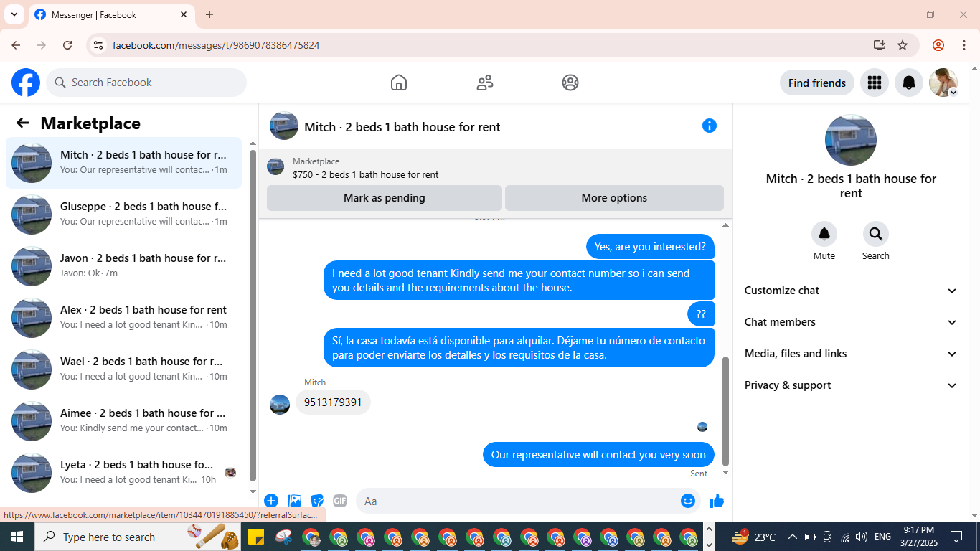The image size is (980, 551).
Task: Open the Friends icon in top navigation
Action: pos(485,83)
